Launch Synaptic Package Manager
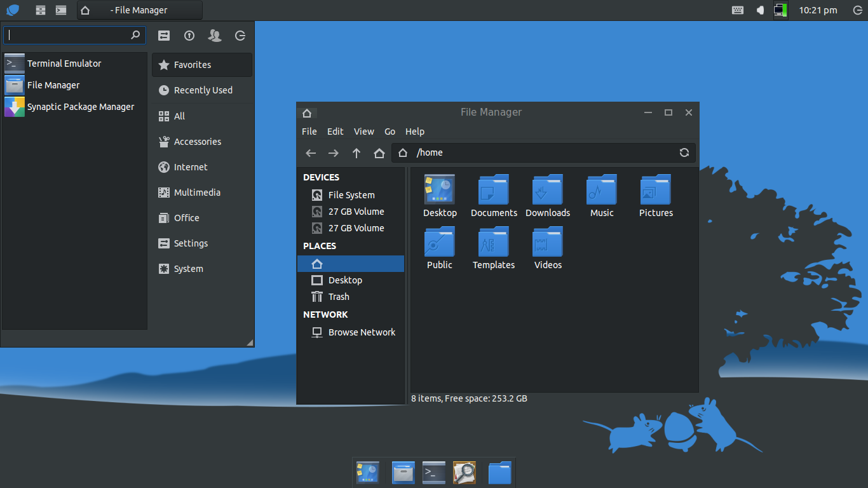The height and width of the screenshot is (488, 868). point(81,106)
